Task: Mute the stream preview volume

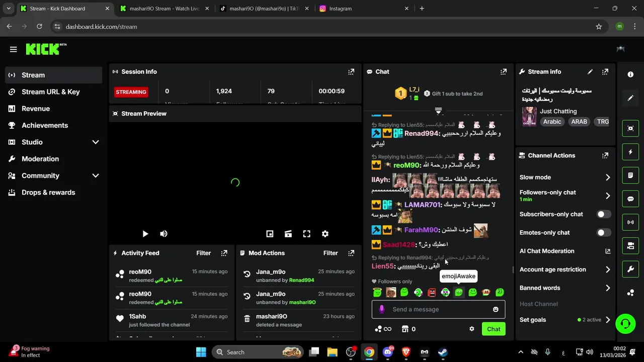Action: (x=164, y=234)
